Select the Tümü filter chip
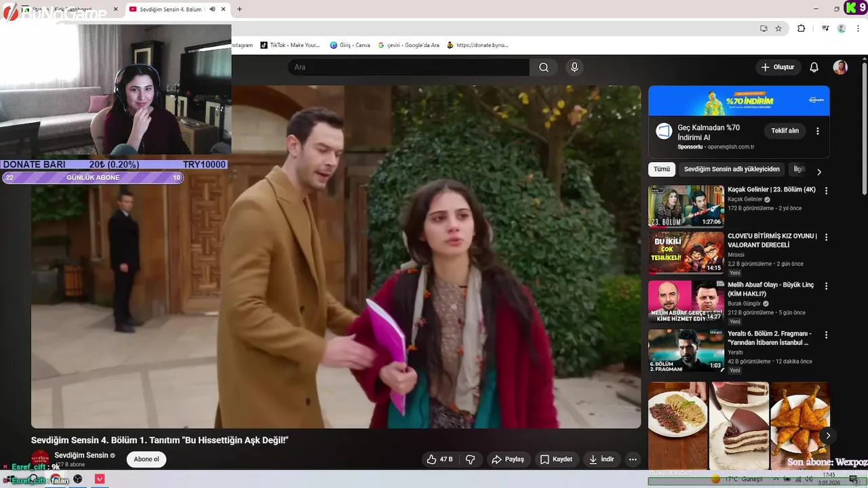 (x=662, y=169)
